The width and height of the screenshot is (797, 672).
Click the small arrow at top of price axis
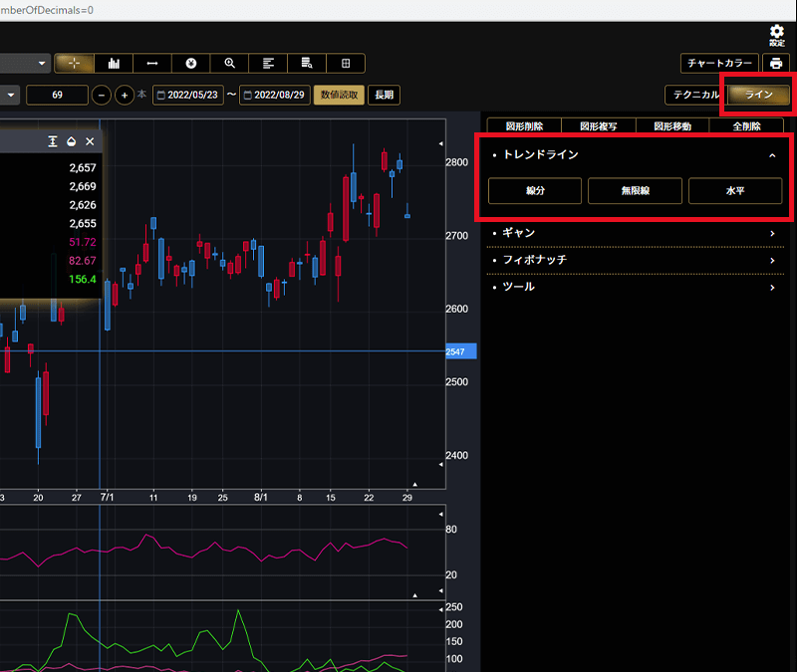(440, 143)
